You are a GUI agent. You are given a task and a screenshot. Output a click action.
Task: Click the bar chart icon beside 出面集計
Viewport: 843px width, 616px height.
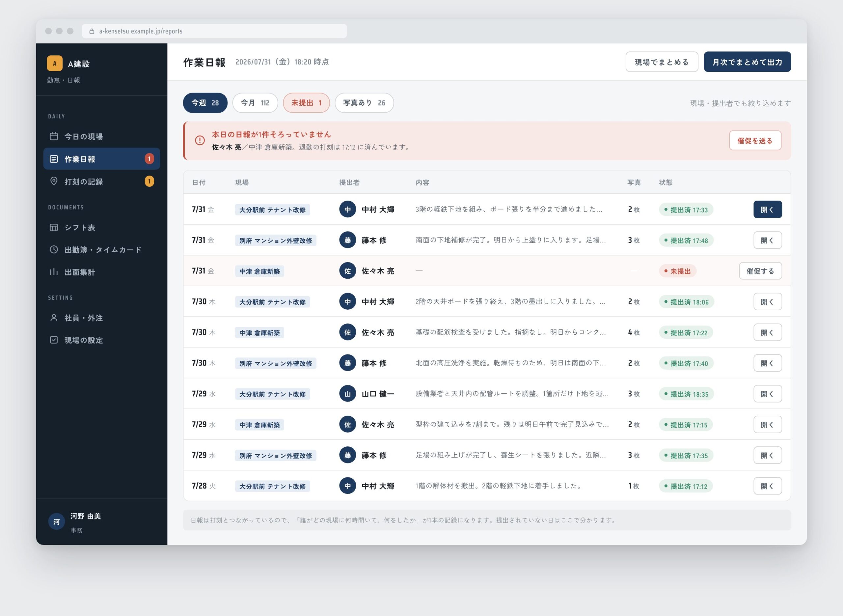click(x=54, y=272)
